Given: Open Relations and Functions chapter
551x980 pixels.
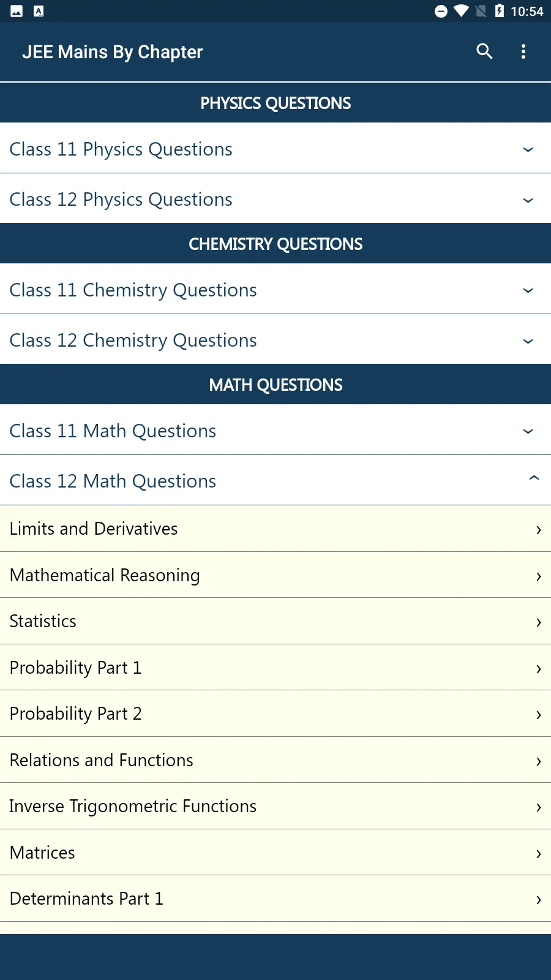Looking at the screenshot, I should pos(275,760).
